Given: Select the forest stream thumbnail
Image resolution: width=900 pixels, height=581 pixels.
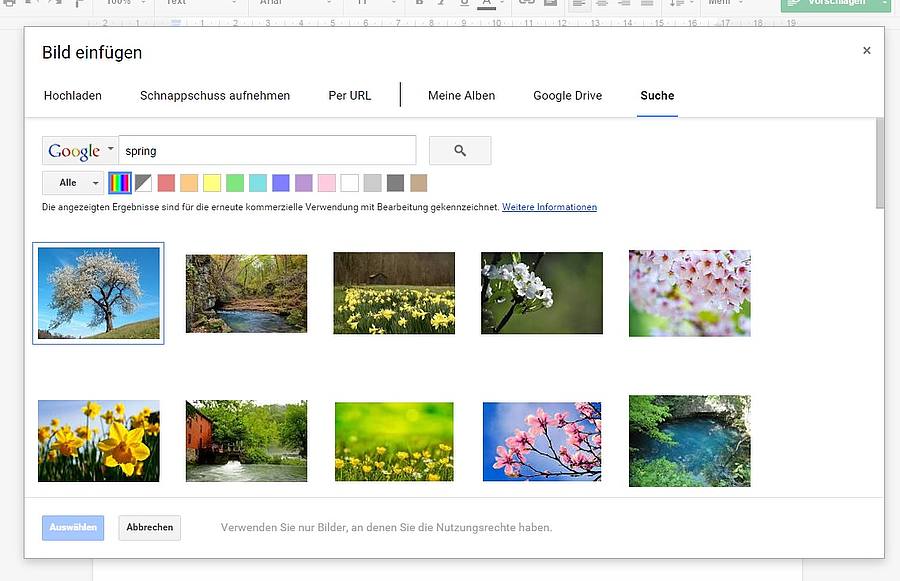Looking at the screenshot, I should pos(246,293).
